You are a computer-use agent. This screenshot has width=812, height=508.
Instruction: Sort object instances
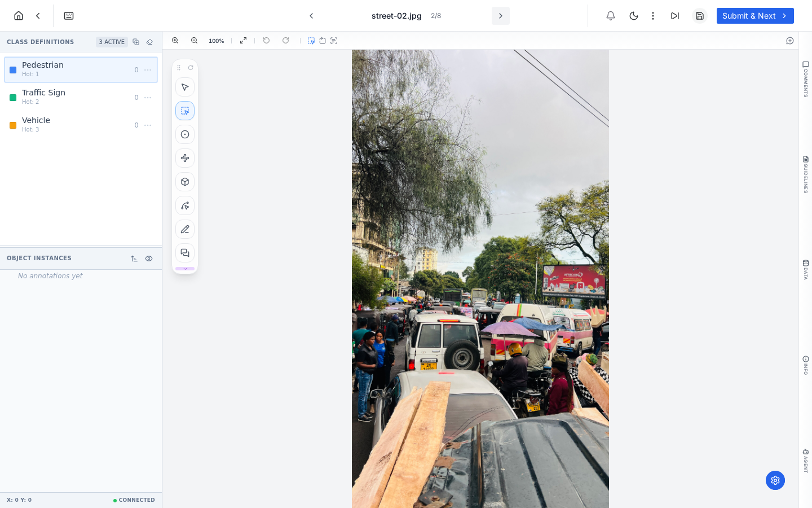click(x=134, y=259)
